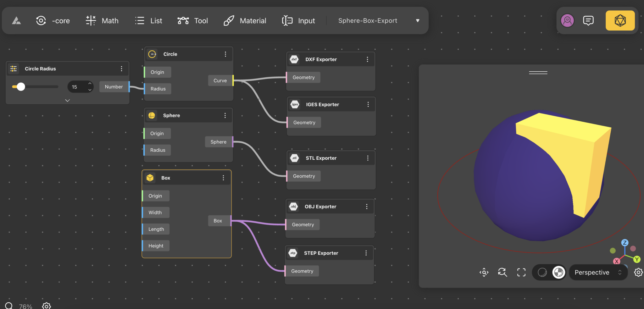Screen dimensions: 644x309
Task: Click the zoom-to-fit icon in viewport
Action: (484, 272)
